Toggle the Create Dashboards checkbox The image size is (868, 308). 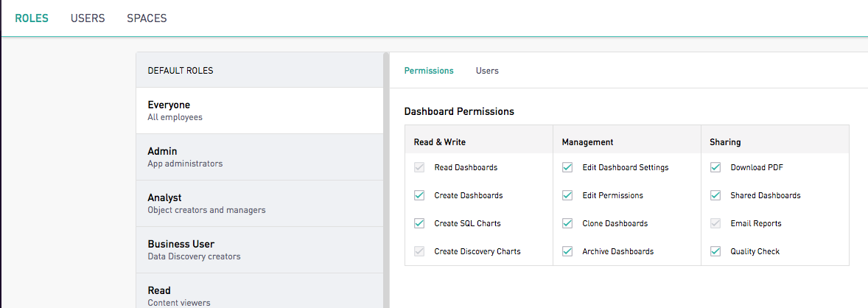click(419, 195)
